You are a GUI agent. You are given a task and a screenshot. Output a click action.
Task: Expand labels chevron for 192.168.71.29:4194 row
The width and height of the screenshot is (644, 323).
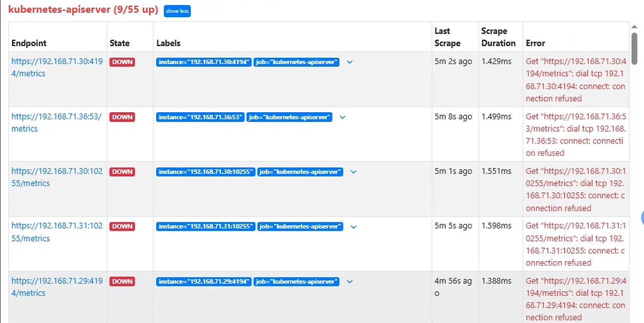pos(350,281)
